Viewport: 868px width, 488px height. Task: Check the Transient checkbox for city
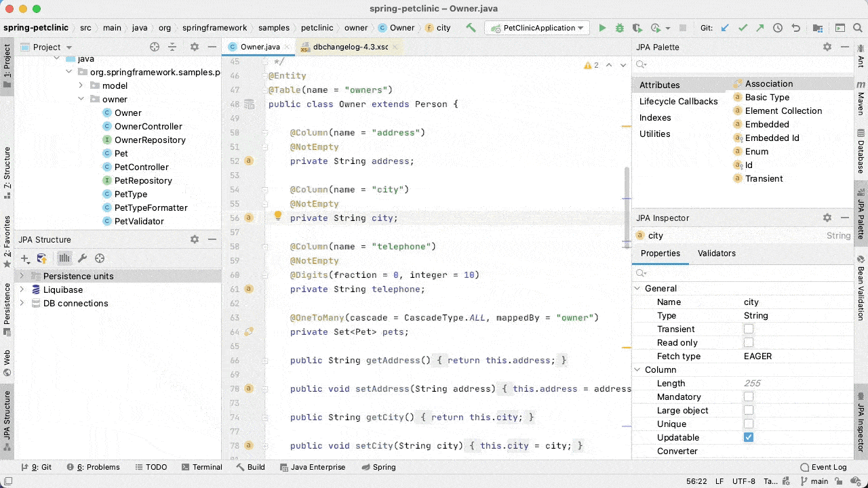[x=749, y=329]
